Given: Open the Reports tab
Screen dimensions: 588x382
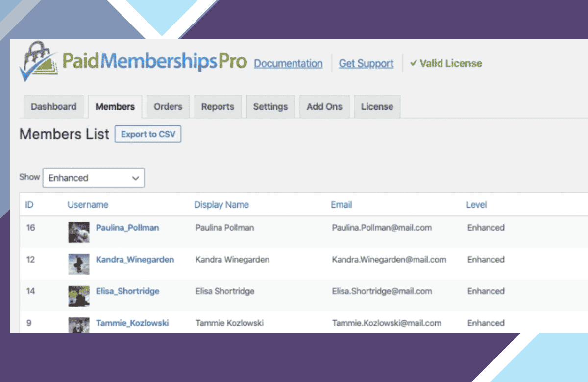Looking at the screenshot, I should coord(218,106).
